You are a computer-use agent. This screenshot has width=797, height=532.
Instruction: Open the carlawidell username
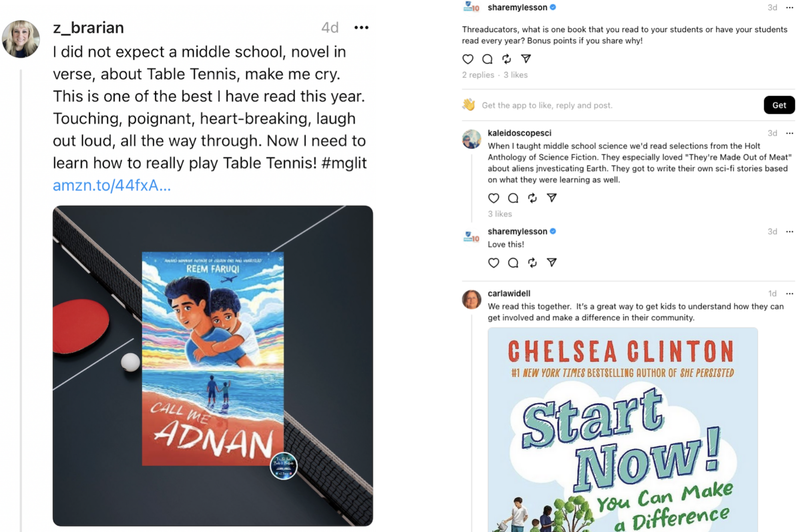(509, 293)
